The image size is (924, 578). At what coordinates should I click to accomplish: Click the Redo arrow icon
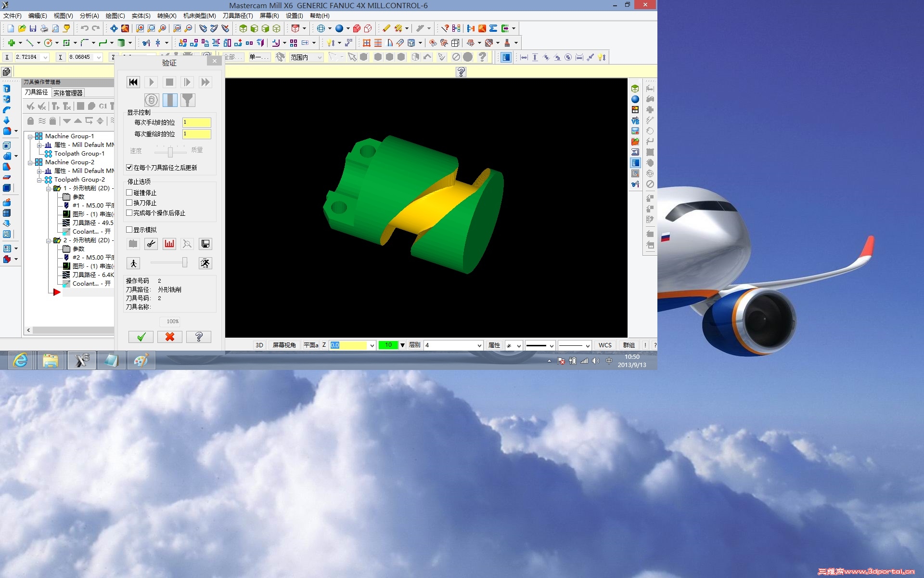[96, 28]
